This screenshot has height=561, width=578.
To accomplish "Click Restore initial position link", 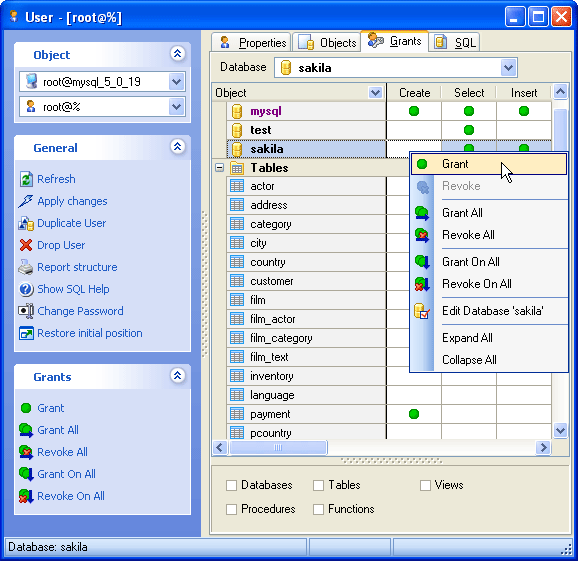I will click(x=90, y=333).
